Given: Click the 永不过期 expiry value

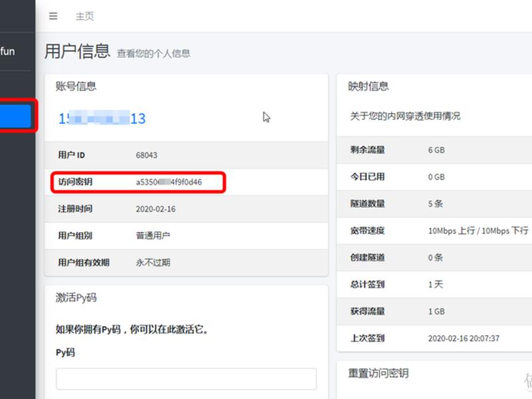Looking at the screenshot, I should [153, 262].
